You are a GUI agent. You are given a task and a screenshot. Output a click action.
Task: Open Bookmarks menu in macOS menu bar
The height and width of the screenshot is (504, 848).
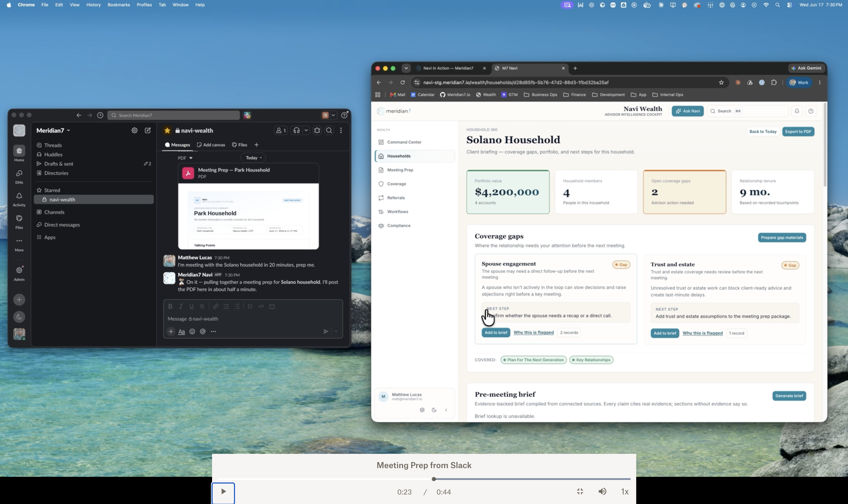point(118,5)
